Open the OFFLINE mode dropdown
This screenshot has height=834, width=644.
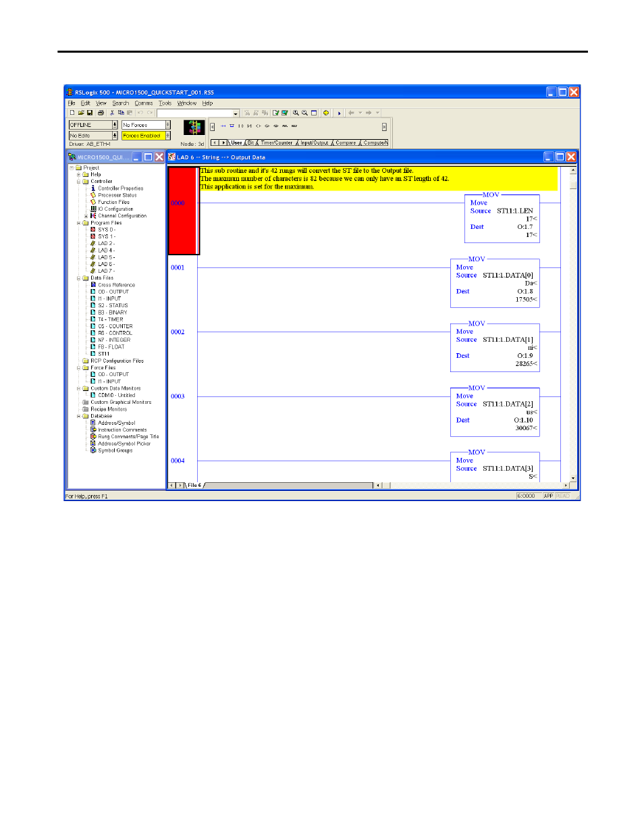(x=115, y=125)
